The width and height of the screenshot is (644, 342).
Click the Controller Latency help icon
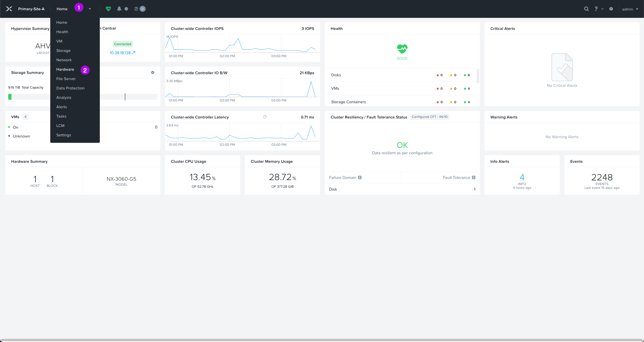[x=265, y=117]
